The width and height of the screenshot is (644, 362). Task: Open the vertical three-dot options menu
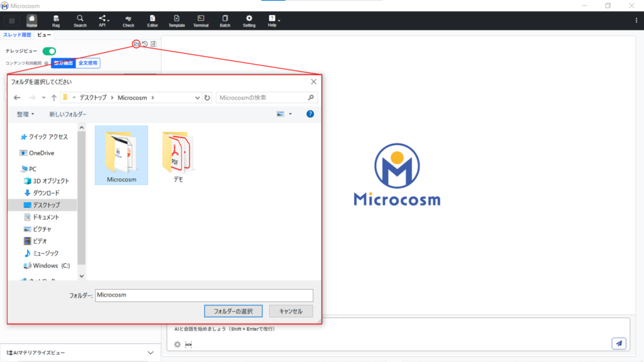tap(636, 21)
